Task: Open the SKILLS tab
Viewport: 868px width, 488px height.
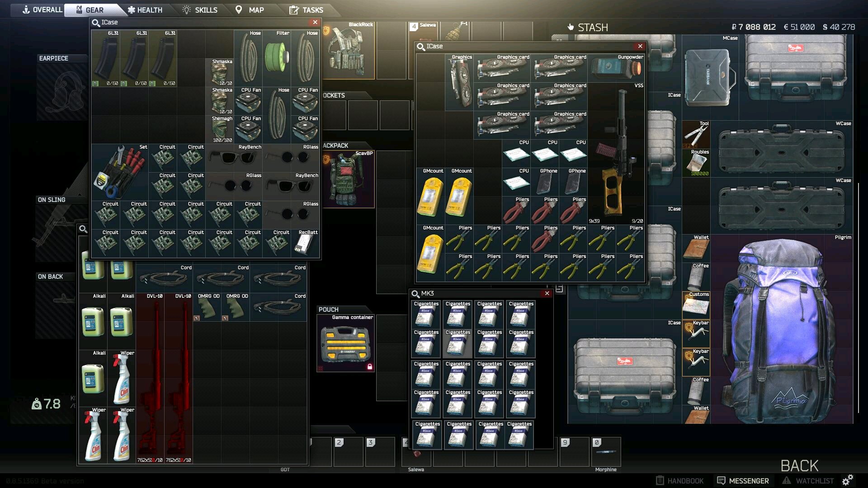Action: pyautogui.click(x=200, y=10)
